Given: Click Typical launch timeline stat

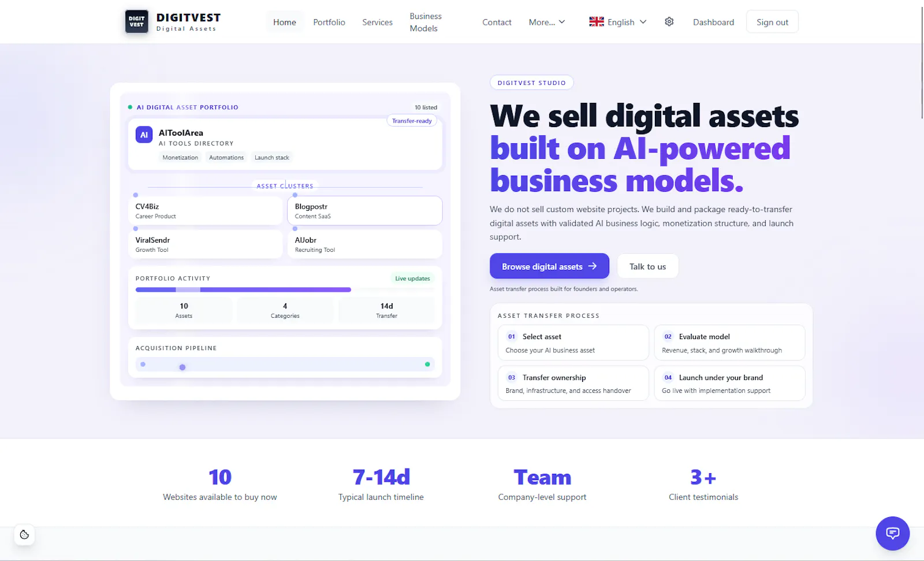Looking at the screenshot, I should pos(381,485).
